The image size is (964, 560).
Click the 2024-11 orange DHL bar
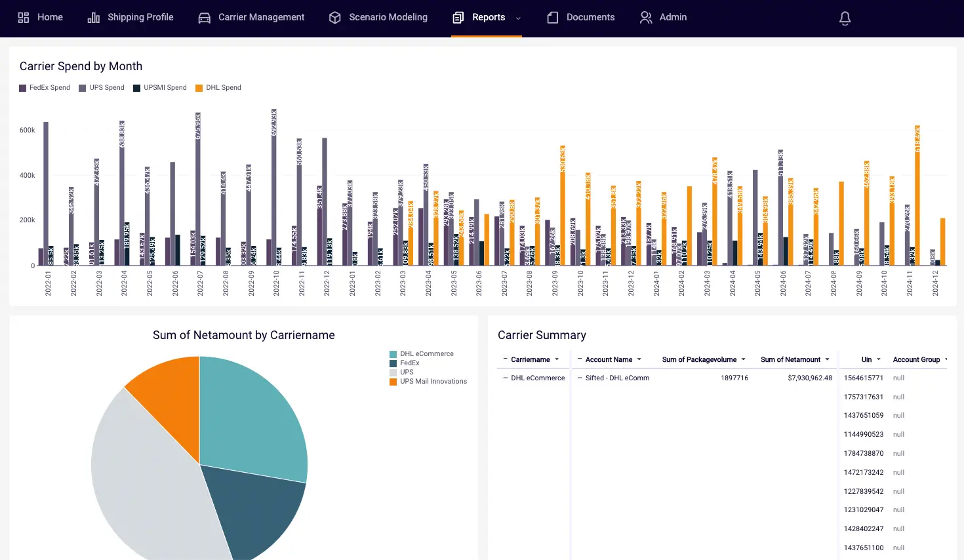[x=917, y=195]
